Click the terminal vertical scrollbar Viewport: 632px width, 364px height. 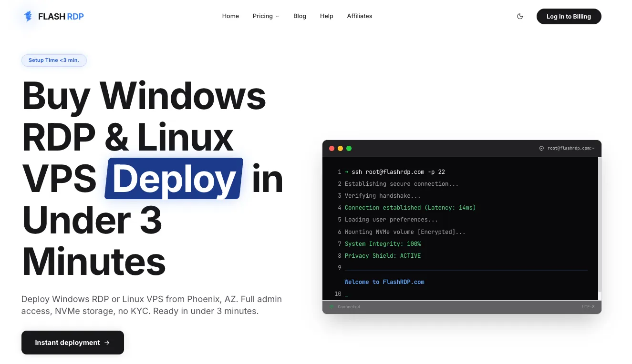coord(600,229)
